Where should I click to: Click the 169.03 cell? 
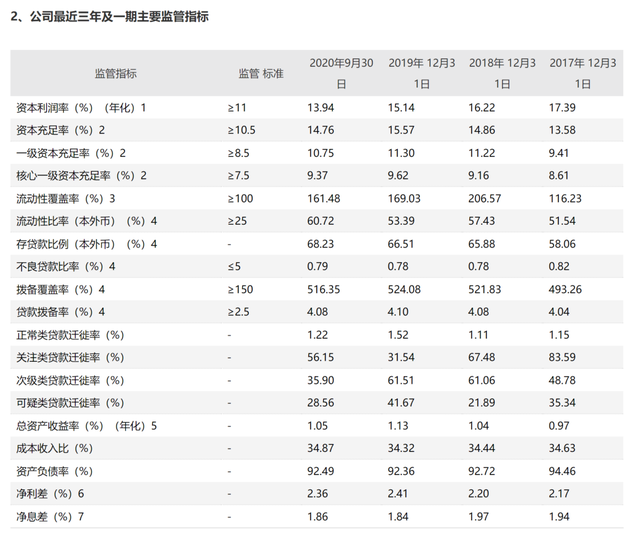[404, 199]
